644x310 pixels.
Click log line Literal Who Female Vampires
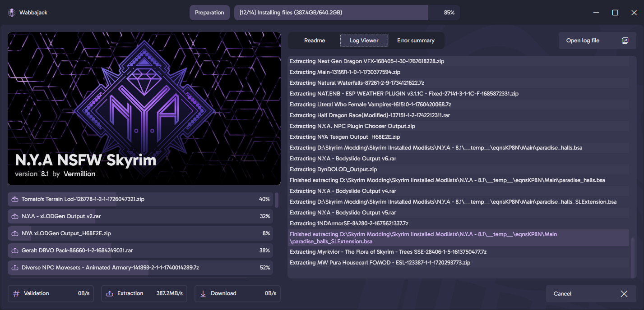(x=458, y=105)
